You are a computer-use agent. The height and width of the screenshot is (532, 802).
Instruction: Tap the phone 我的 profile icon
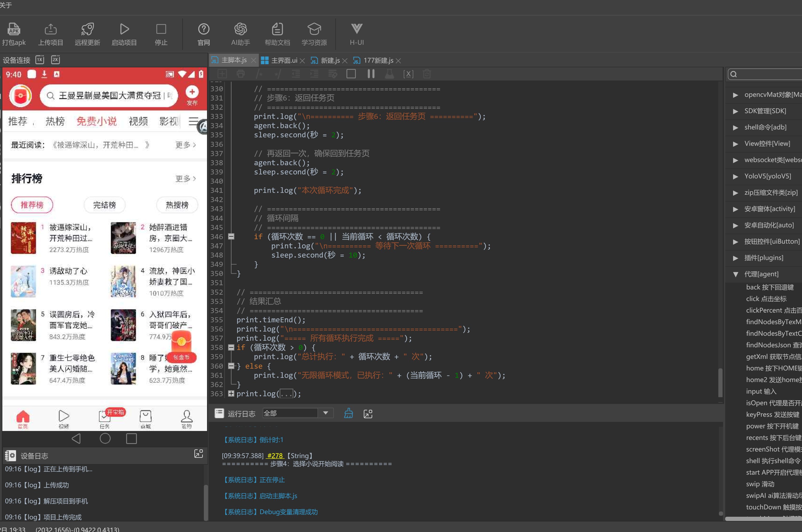[186, 419]
